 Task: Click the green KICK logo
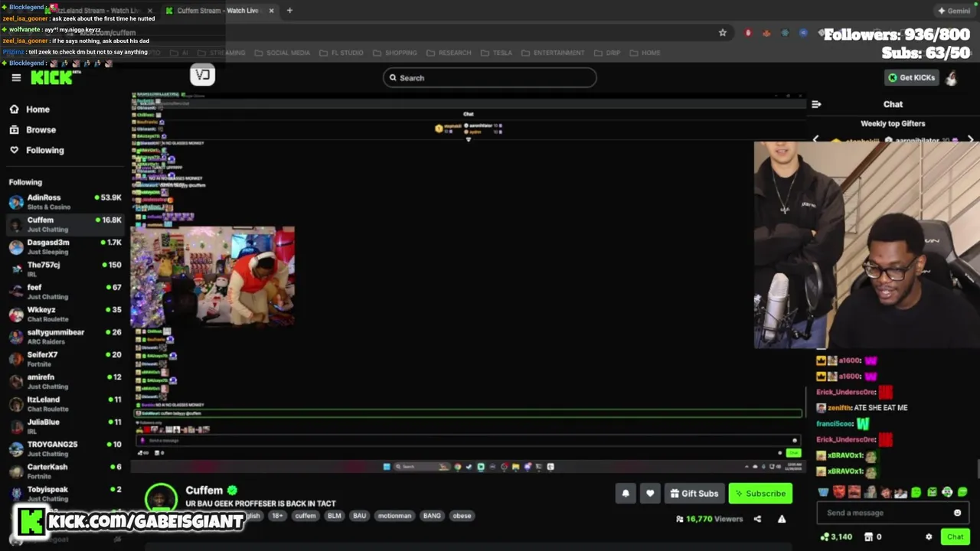(52, 77)
